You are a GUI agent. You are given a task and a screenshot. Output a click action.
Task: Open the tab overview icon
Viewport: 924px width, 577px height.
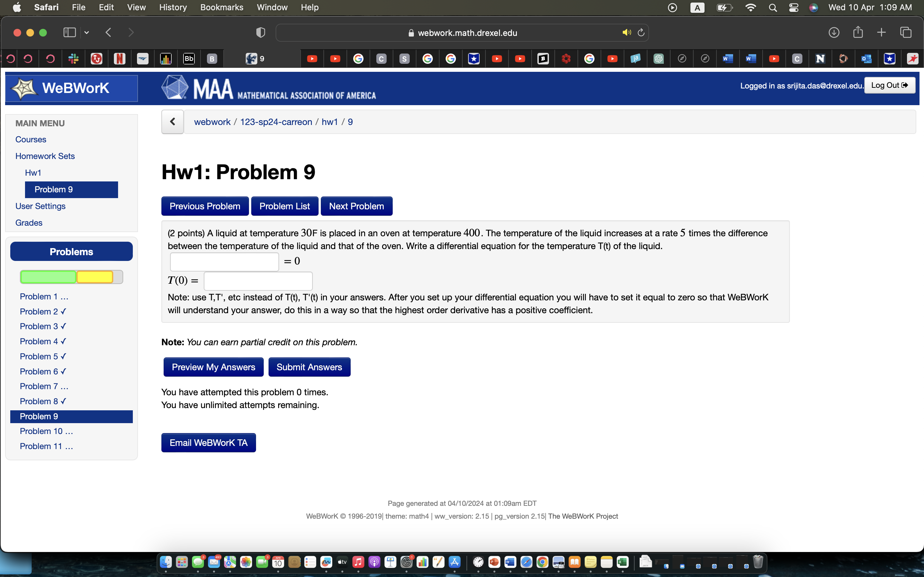(906, 32)
